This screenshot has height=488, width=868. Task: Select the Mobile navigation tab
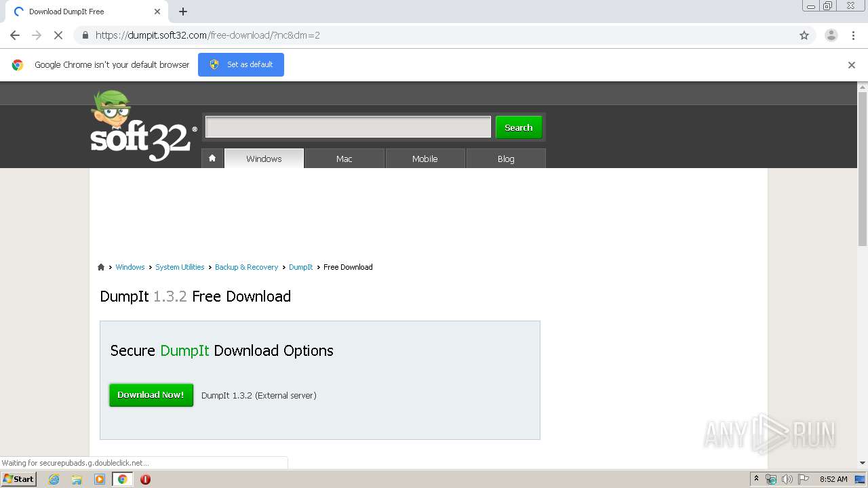tap(425, 159)
